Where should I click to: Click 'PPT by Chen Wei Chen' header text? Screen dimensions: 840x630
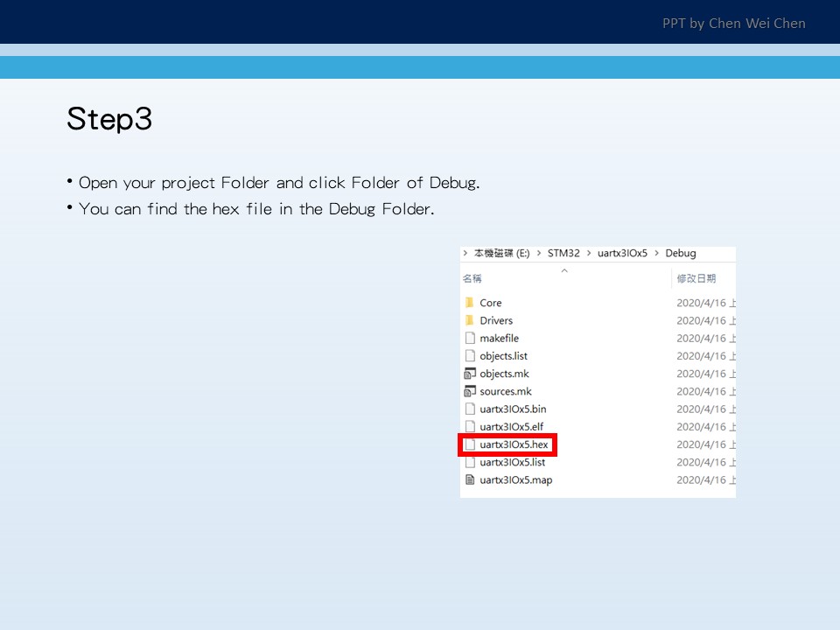[734, 24]
